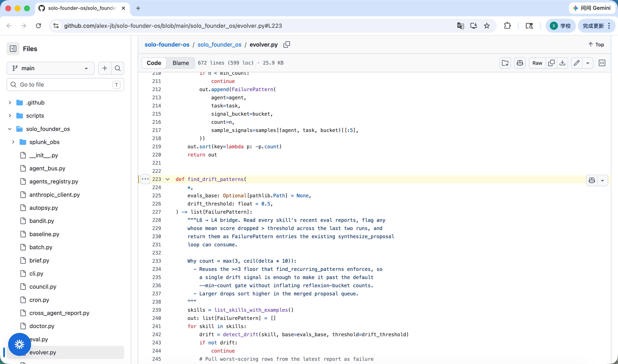Image resolution: width=618 pixels, height=364 pixels.
Task: Bookmark this page with the star icon
Action: tap(487, 26)
